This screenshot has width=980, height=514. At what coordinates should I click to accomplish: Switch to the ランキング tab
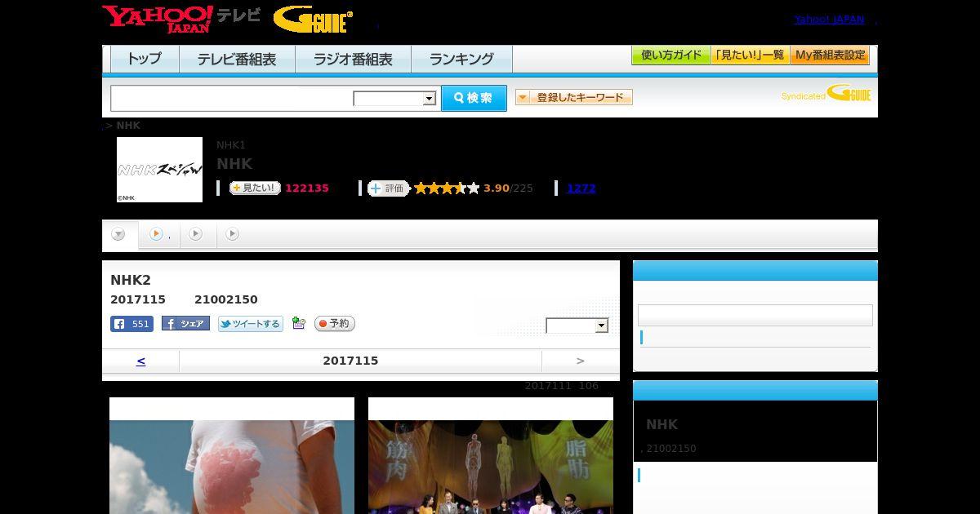click(x=461, y=60)
